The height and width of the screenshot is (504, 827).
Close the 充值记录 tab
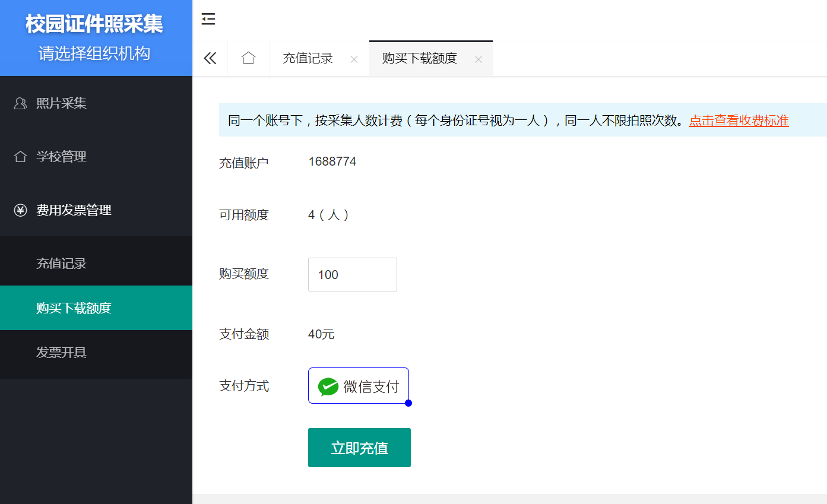coord(354,59)
